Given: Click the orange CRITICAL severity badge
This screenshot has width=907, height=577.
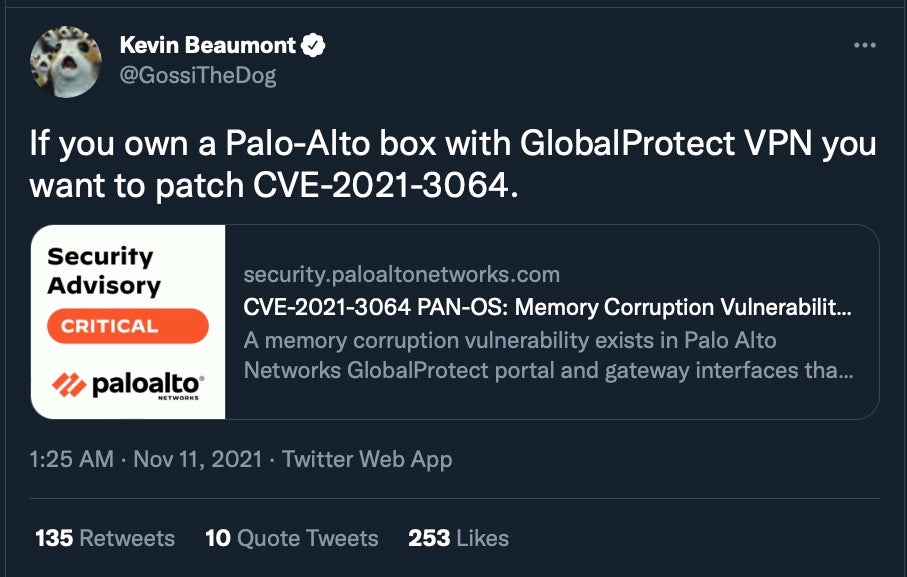Looking at the screenshot, I should [x=126, y=326].
